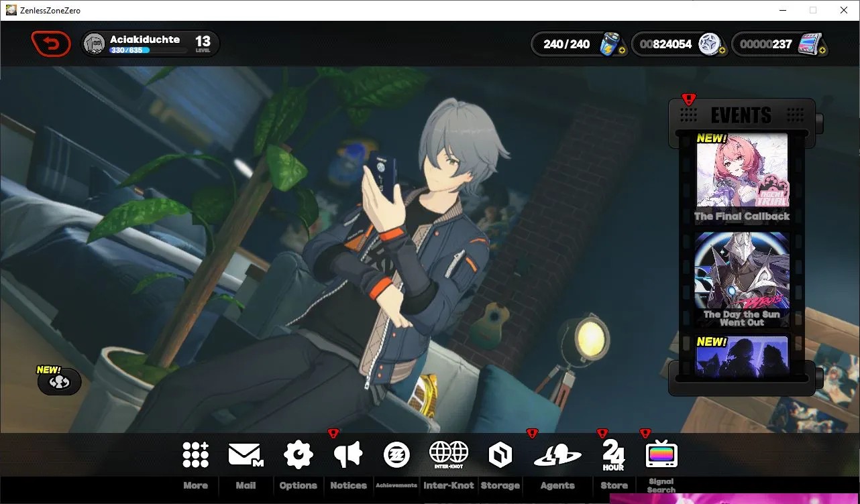
Task: Click the 824054 Dennies value
Action: coord(666,44)
